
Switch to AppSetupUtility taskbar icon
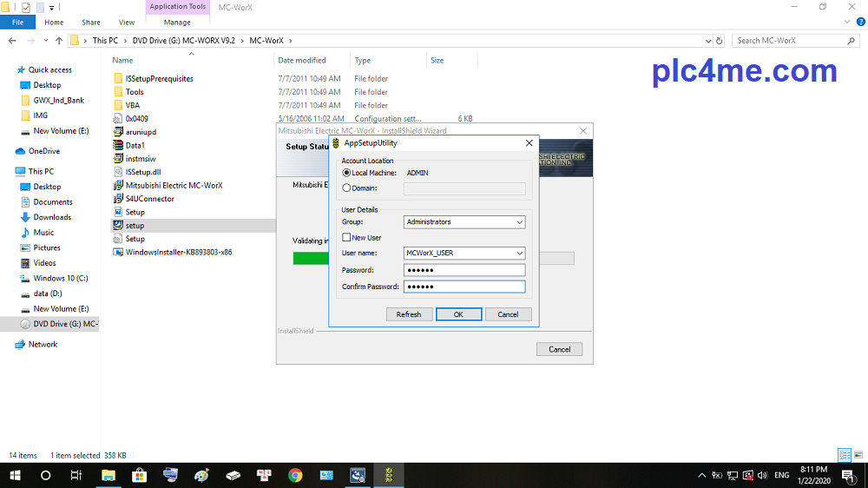389,475
